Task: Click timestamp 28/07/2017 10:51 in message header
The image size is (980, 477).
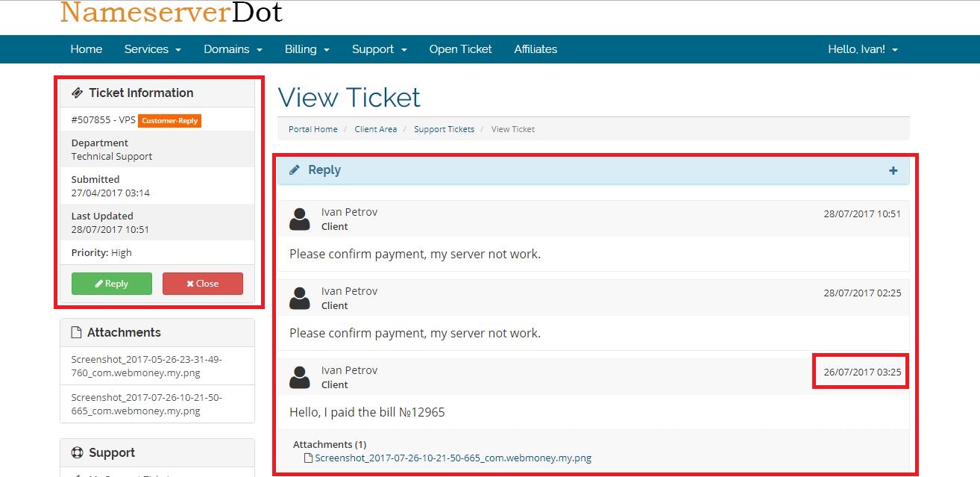Action: (862, 213)
